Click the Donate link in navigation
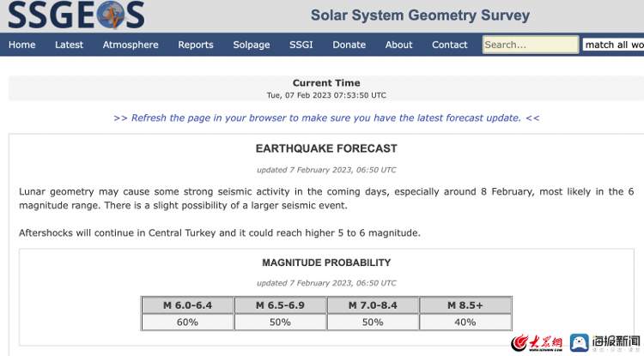The height and width of the screenshot is (356, 644). tap(349, 45)
